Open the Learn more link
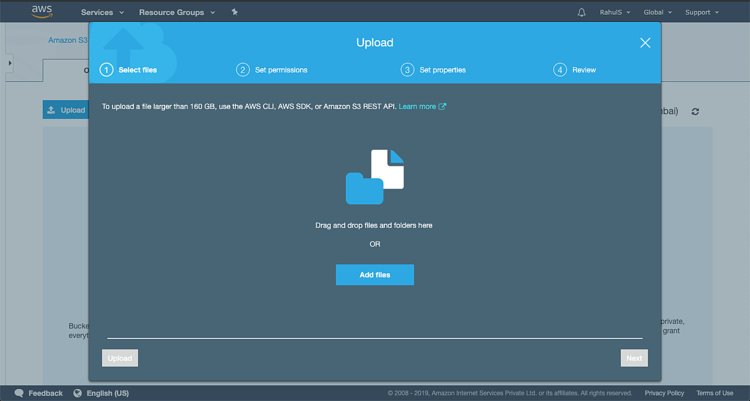This screenshot has height=401, width=750. (x=422, y=106)
